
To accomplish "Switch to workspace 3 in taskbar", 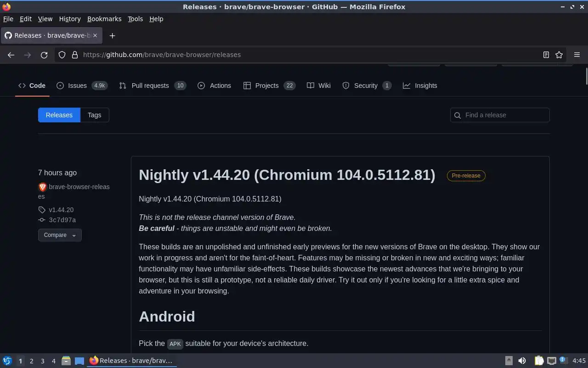I will tap(42, 361).
